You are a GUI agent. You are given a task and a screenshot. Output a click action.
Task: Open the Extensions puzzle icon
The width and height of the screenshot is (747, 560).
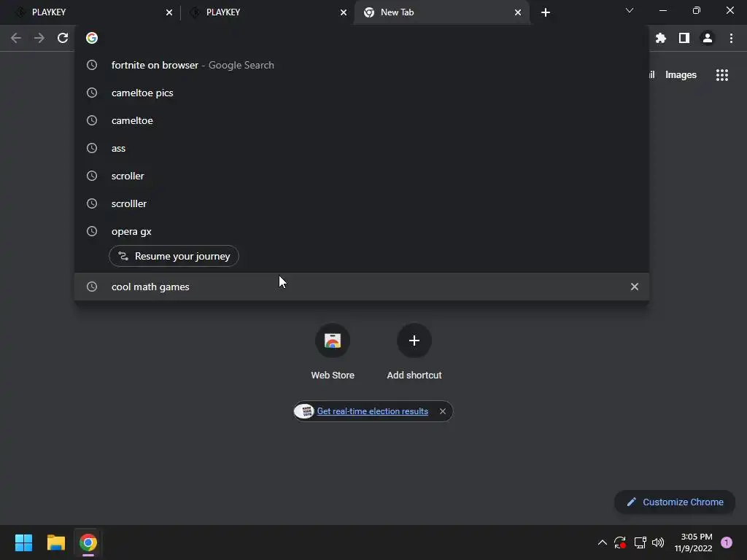[x=661, y=38]
